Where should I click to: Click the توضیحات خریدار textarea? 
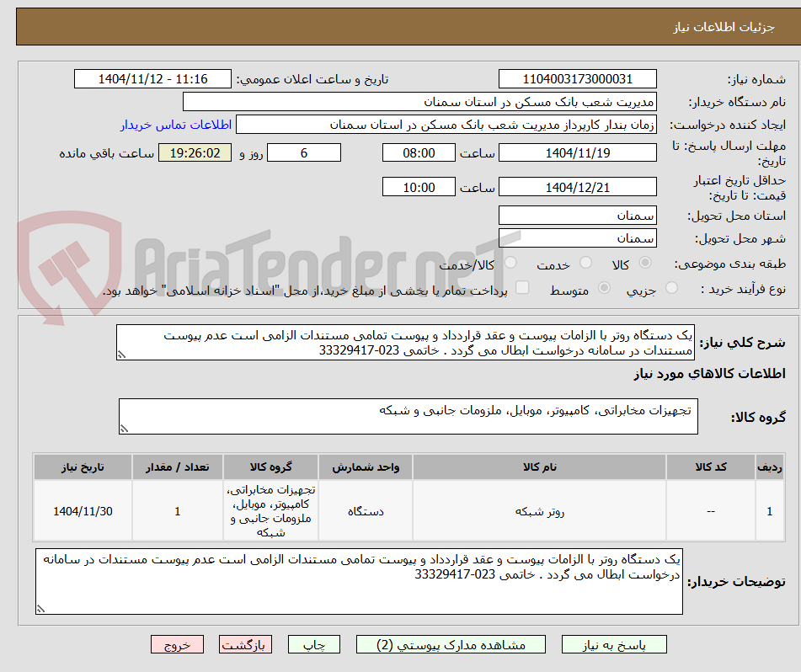coord(359,582)
